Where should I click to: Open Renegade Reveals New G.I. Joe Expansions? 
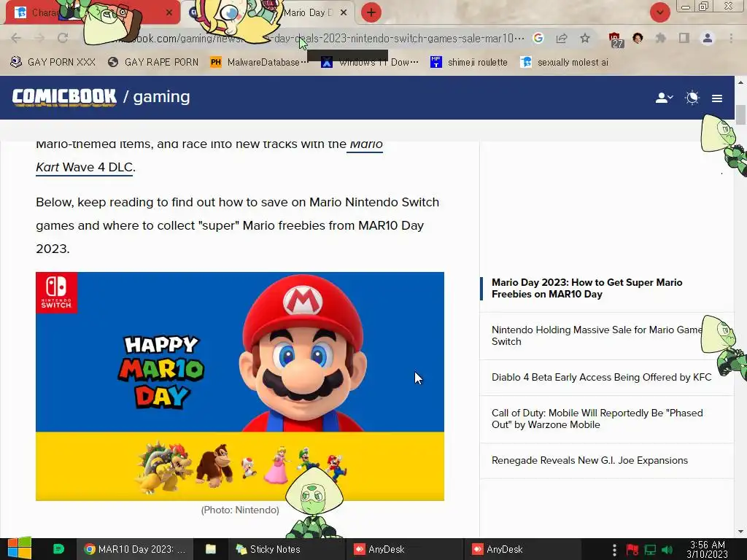pyautogui.click(x=589, y=461)
